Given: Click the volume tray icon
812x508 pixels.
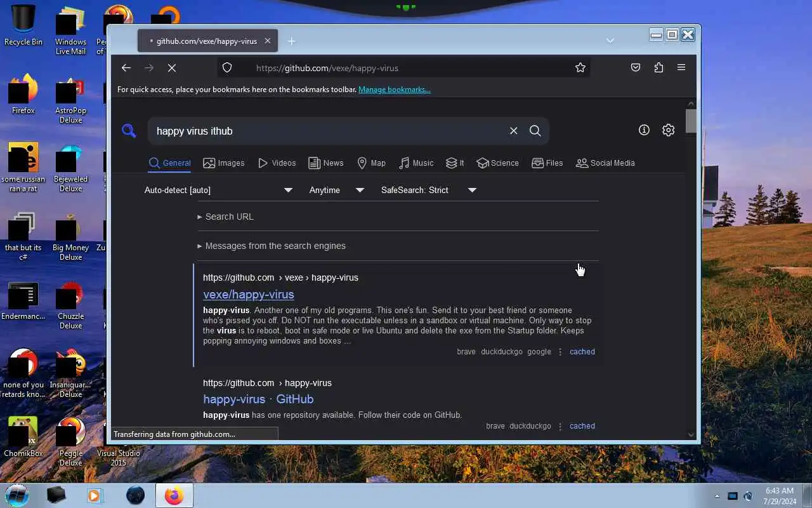Looking at the screenshot, I should [748, 496].
